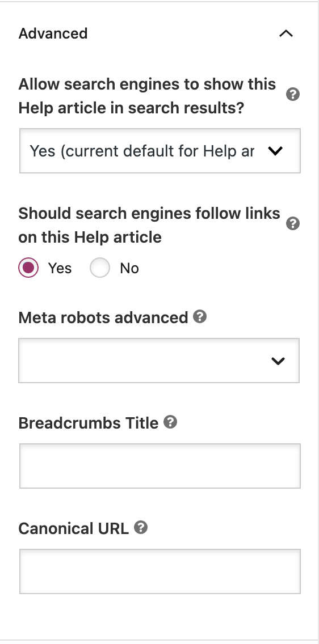This screenshot has width=319, height=644.
Task: Open the Meta robots advanced dropdown field
Action: [159, 361]
